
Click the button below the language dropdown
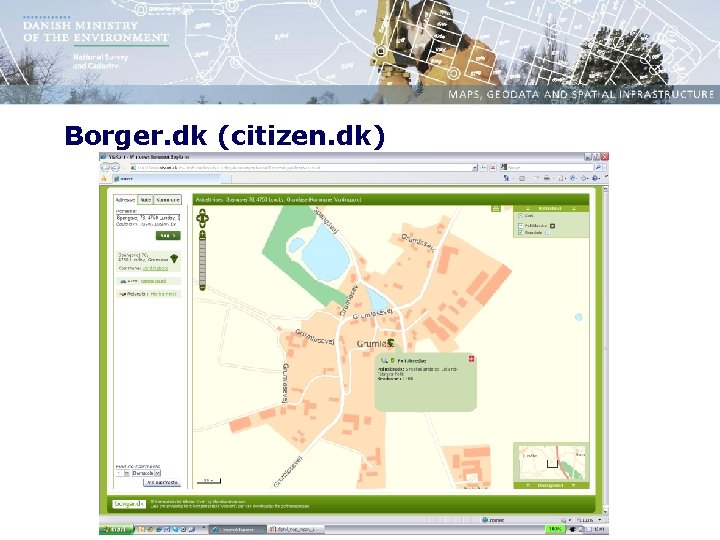(162, 483)
